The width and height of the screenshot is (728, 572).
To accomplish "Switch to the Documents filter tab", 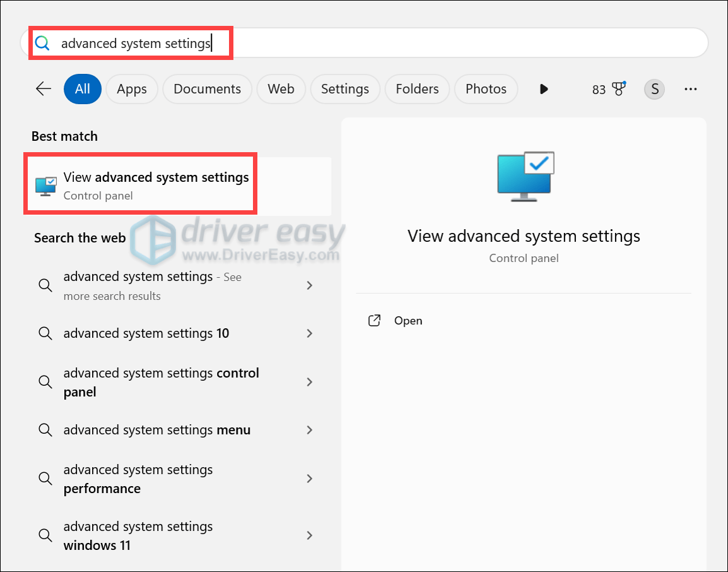I will pyautogui.click(x=207, y=89).
